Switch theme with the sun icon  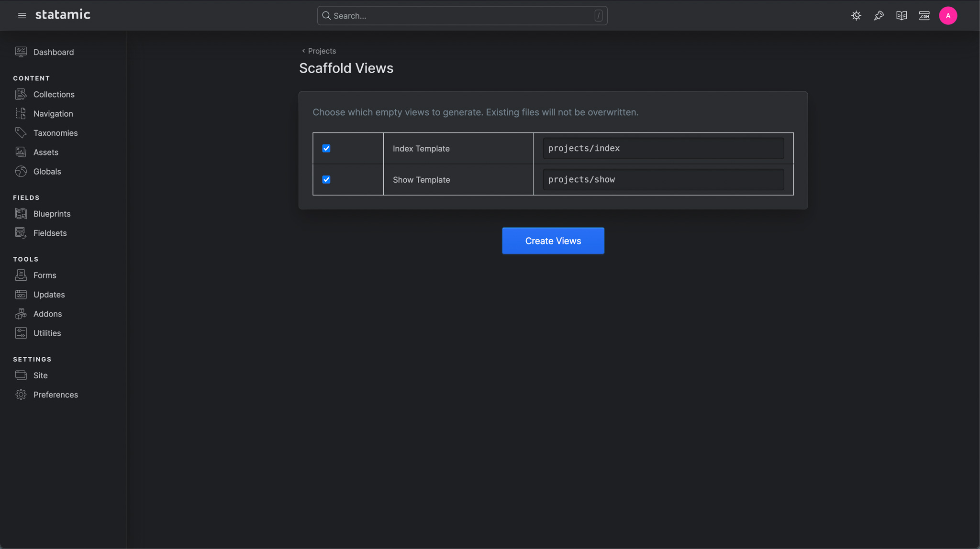click(856, 16)
